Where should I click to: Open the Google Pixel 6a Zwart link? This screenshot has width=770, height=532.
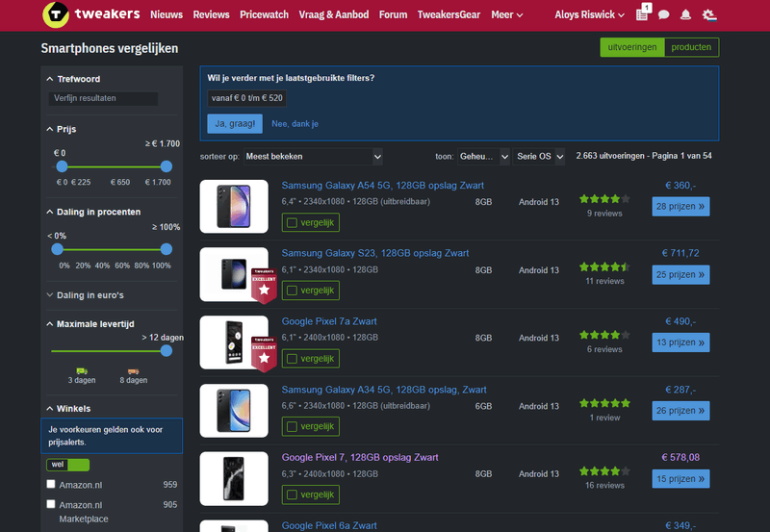tap(329, 525)
